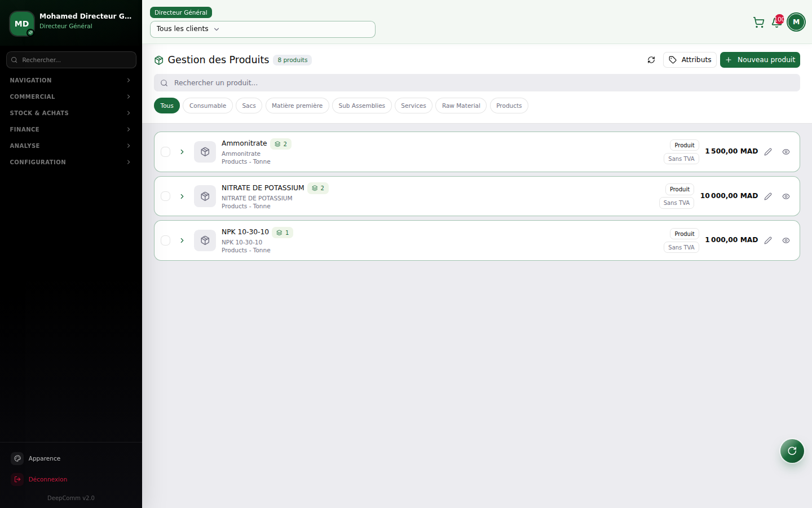
Task: Click the Déconnexion link
Action: (48, 479)
